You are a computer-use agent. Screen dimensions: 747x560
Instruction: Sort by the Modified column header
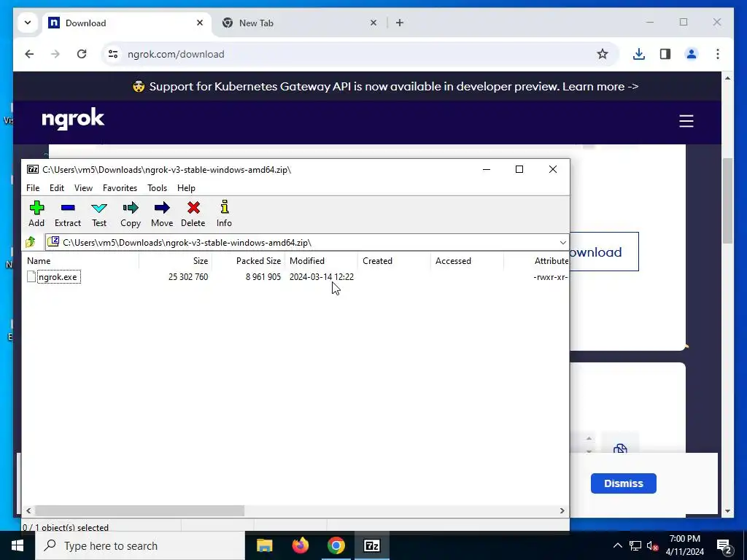[322, 261]
